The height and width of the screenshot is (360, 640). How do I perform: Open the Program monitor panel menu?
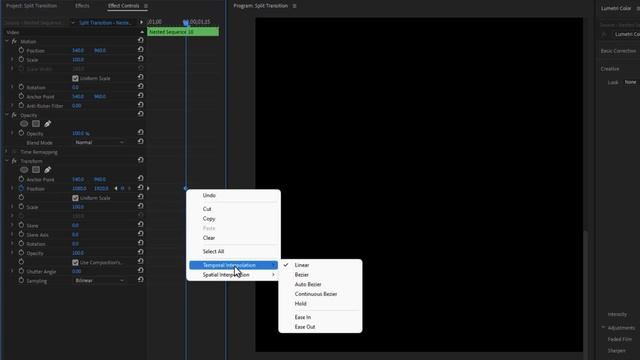294,6
